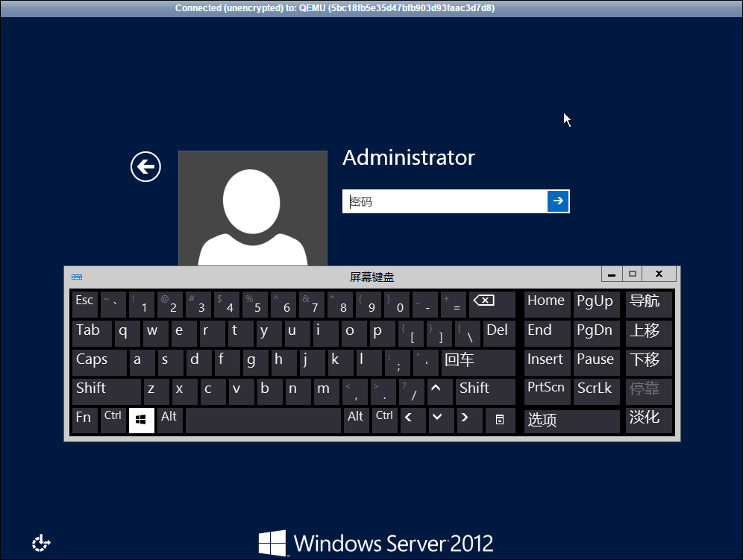Tap the spacebar key
The width and height of the screenshot is (743, 560).
point(263,421)
